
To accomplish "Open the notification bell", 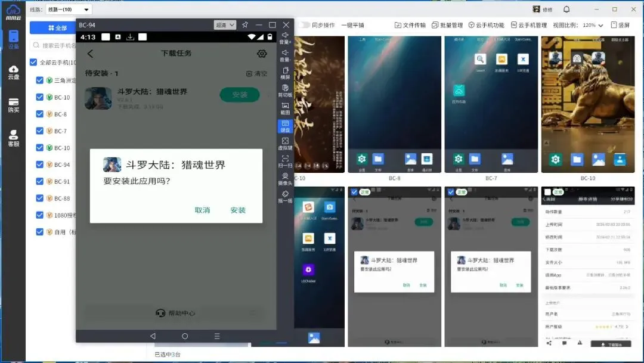I will click(x=566, y=9).
